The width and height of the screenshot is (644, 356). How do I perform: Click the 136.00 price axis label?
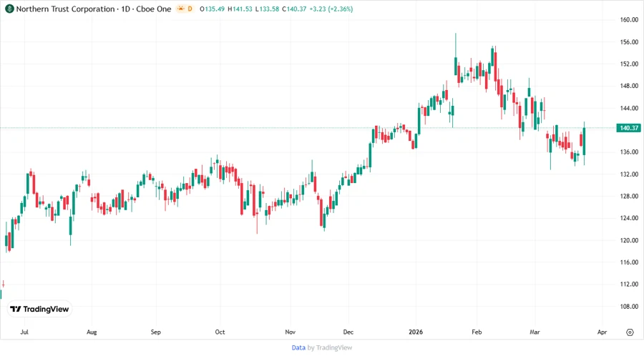[x=629, y=152]
